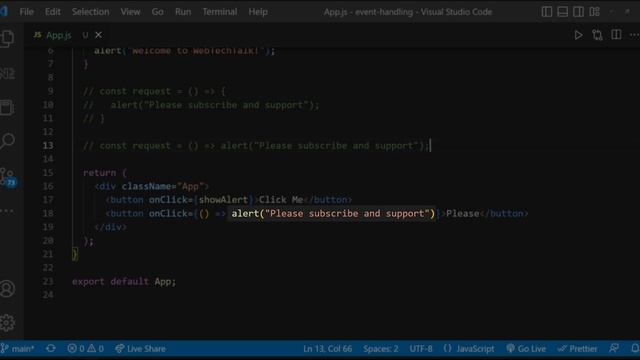Click commented alert text on line 10
The width and height of the screenshot is (640, 360).
[214, 105]
